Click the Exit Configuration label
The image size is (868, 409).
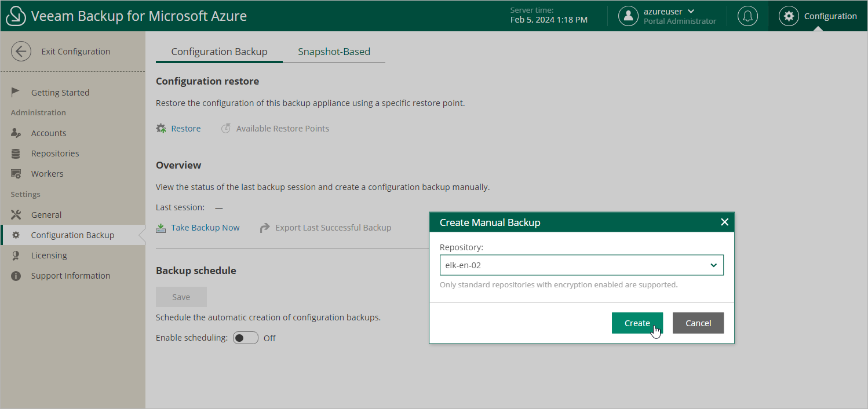pos(76,52)
